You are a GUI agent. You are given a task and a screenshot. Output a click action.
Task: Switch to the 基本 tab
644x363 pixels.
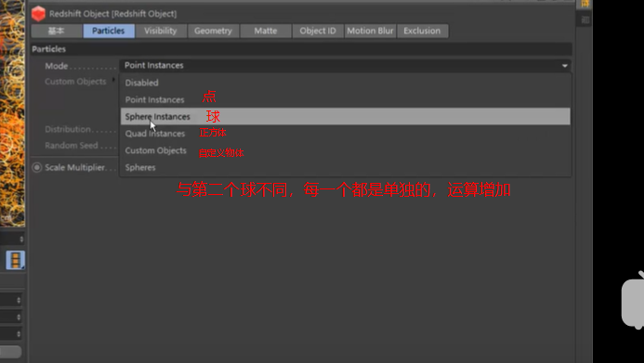pyautogui.click(x=57, y=31)
